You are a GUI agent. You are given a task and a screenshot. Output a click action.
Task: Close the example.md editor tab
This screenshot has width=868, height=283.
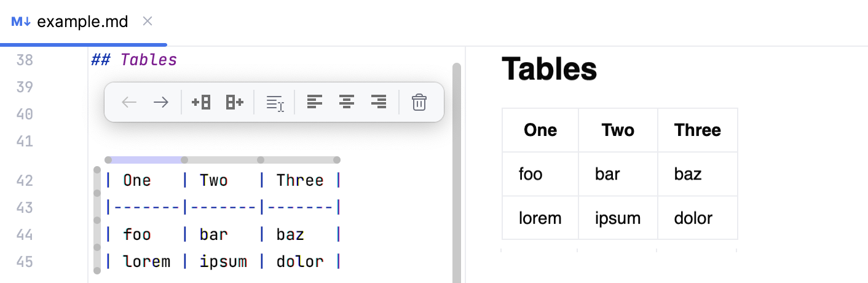[148, 22]
